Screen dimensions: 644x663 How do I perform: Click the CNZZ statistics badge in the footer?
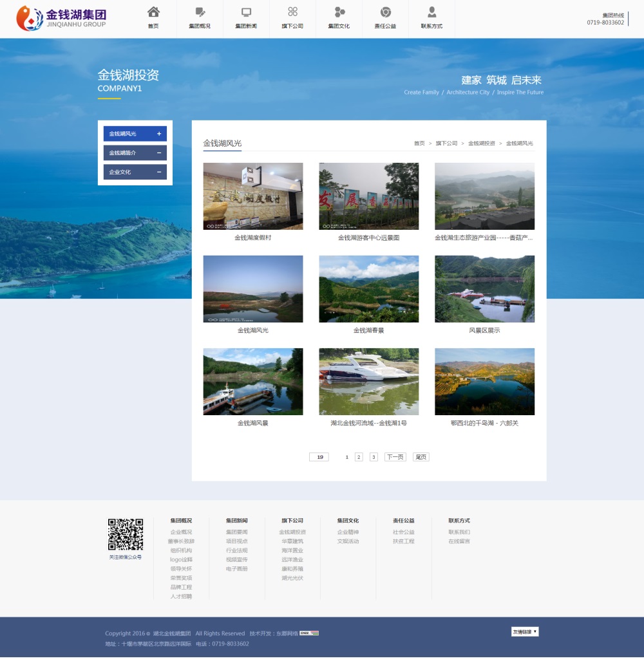[309, 633]
